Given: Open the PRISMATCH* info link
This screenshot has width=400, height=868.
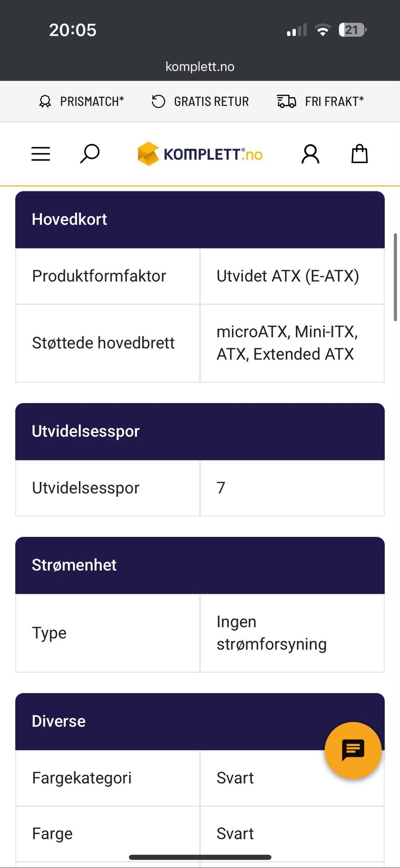Looking at the screenshot, I should pos(92,101).
